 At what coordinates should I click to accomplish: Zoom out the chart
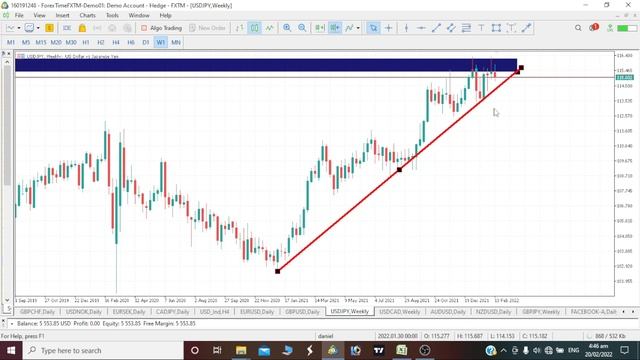(x=302, y=28)
